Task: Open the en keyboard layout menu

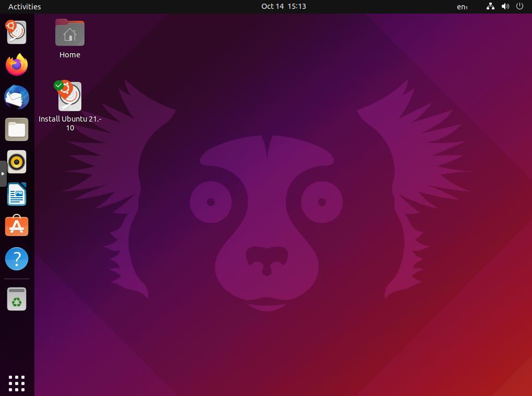Action: click(462, 6)
